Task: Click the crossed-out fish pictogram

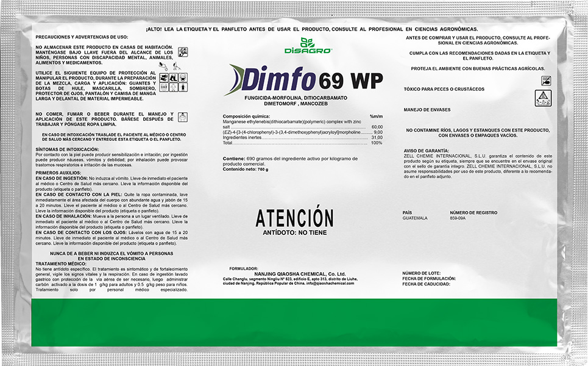Action: (x=547, y=81)
